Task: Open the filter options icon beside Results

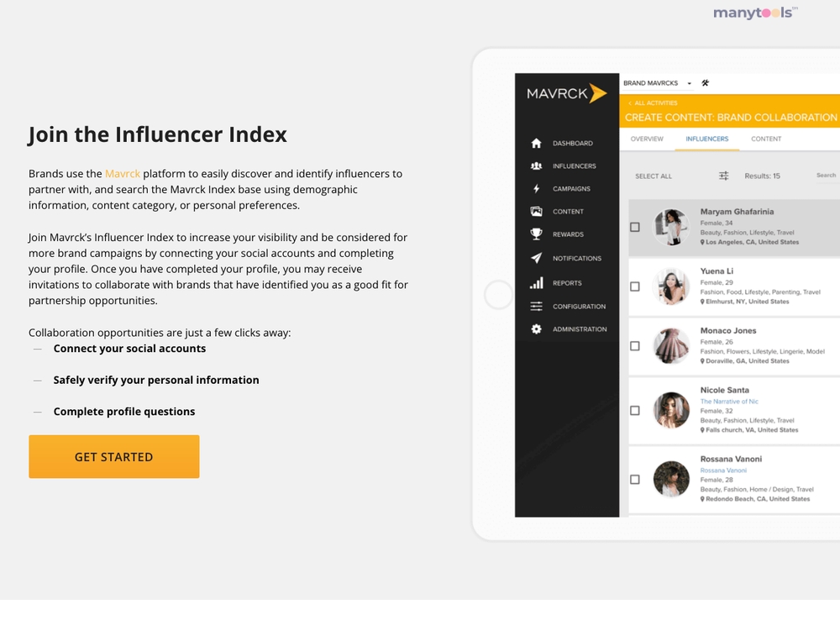Action: (723, 176)
